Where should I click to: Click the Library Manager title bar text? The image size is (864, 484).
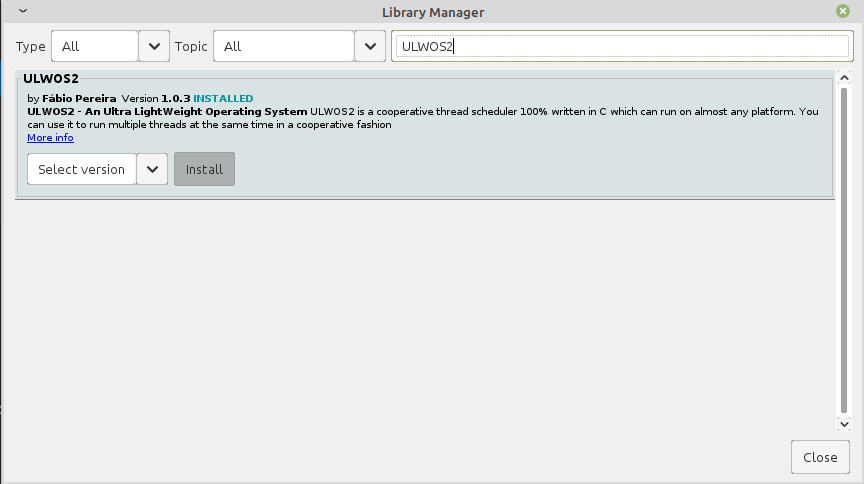click(x=432, y=11)
